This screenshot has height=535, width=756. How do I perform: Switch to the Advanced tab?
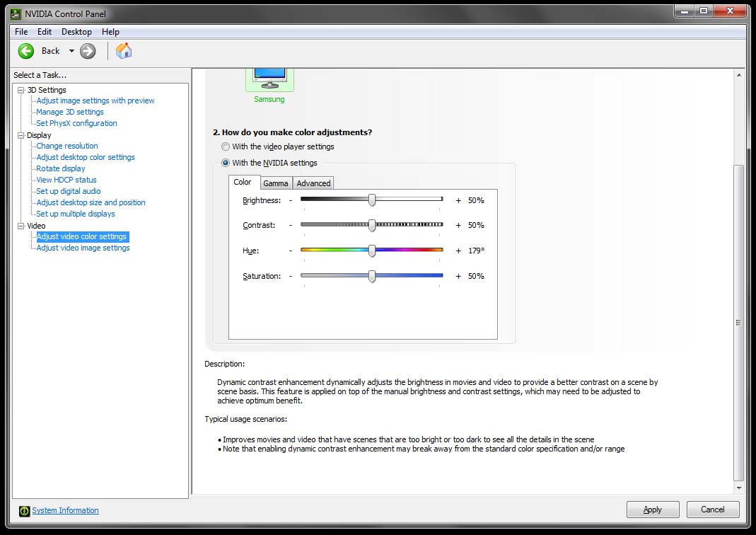click(313, 183)
